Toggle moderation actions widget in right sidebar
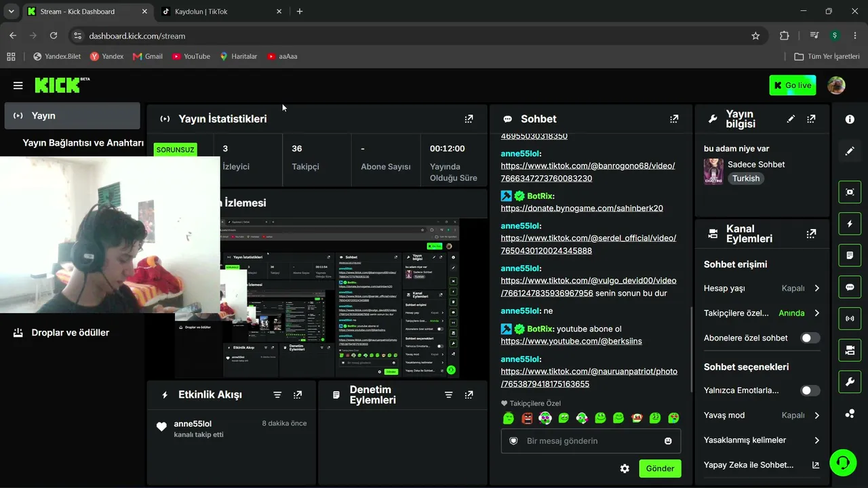868x488 pixels. click(850, 255)
